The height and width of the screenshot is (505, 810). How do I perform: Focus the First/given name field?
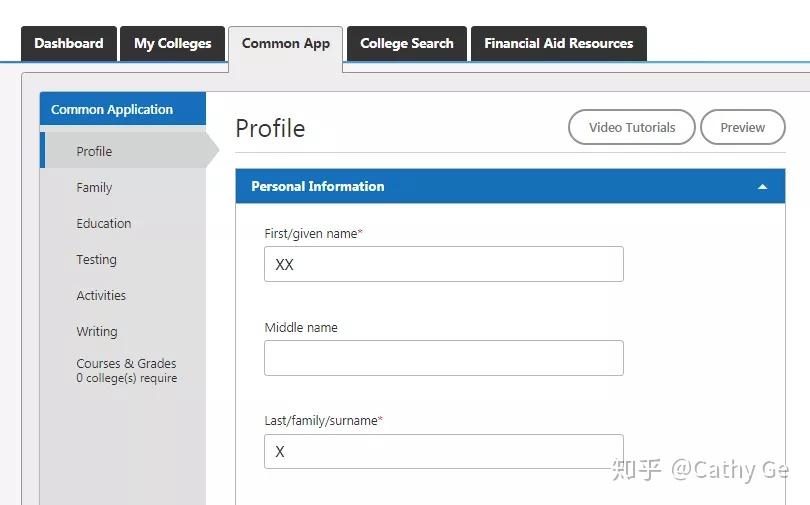(x=444, y=264)
